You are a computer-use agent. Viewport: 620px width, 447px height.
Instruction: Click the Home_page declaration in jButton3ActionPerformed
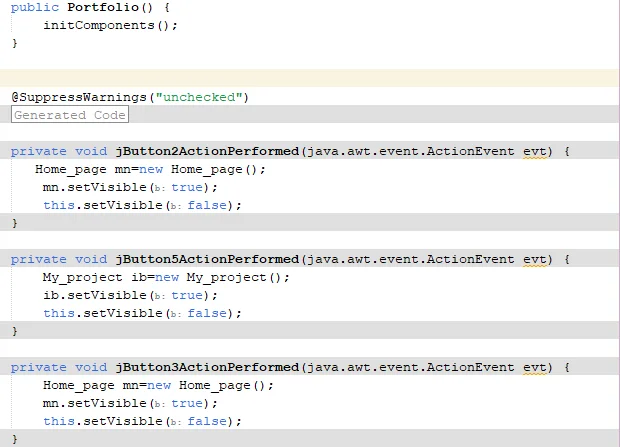(158, 385)
